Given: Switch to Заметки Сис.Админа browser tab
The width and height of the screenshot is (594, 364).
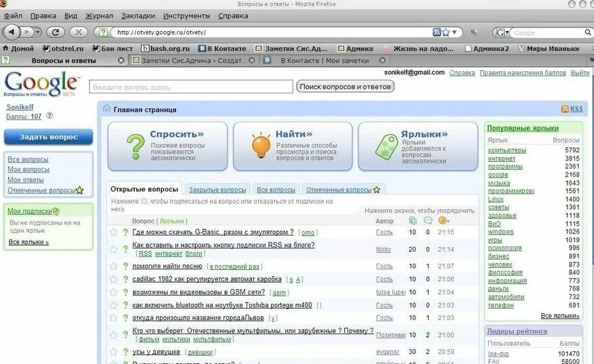Looking at the screenshot, I should pos(192,60).
